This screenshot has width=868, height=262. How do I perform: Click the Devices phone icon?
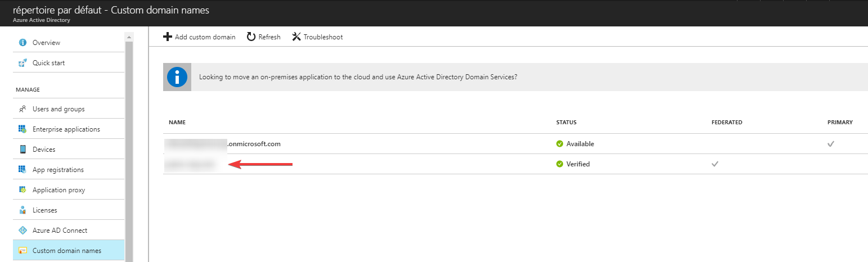(x=23, y=150)
